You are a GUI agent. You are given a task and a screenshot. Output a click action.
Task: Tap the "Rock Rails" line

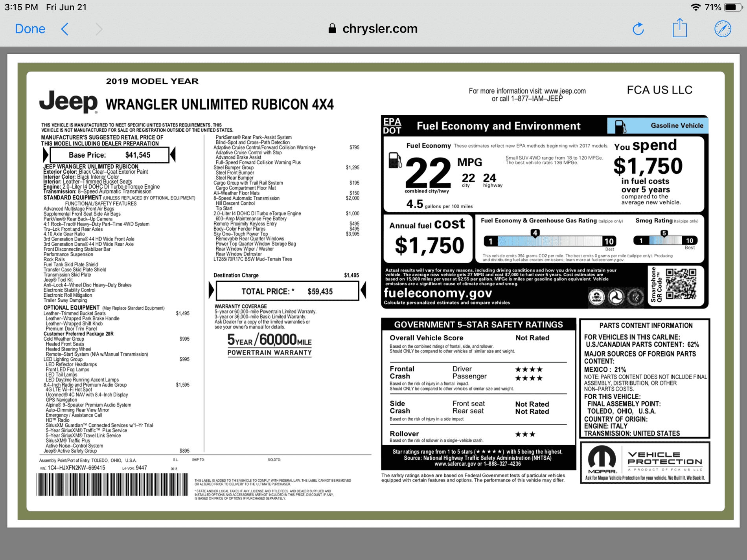coord(54,259)
